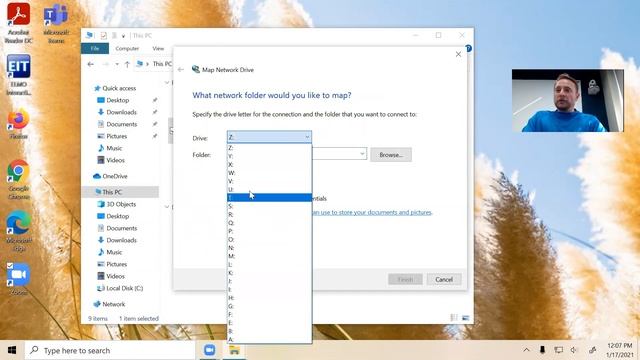
Task: Choose drive letter Z: from the list
Action: pos(269,148)
